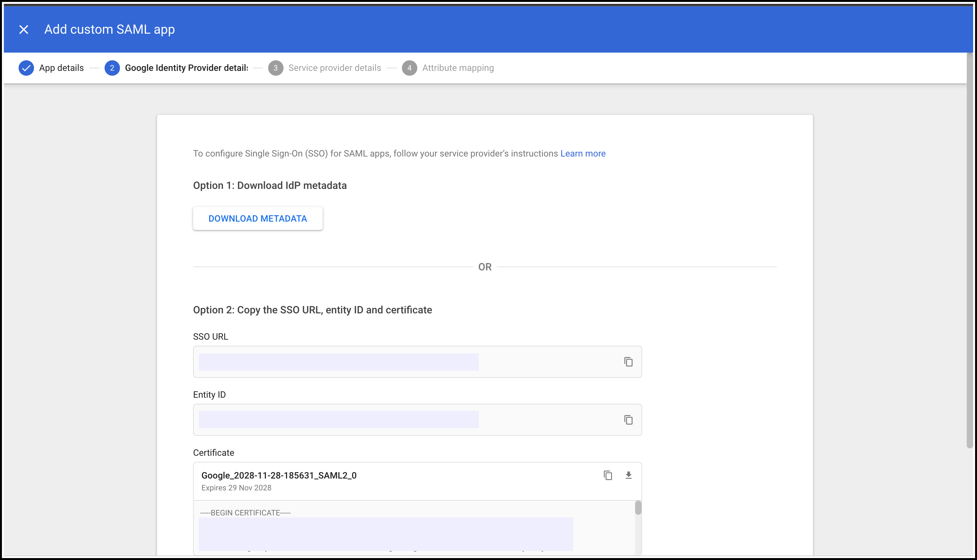Viewport: 977px width, 560px height.
Task: Click the step 2 circle icon
Action: pos(112,68)
